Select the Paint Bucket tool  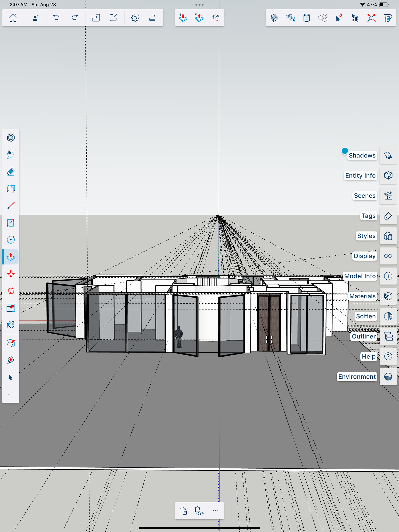click(x=11, y=325)
